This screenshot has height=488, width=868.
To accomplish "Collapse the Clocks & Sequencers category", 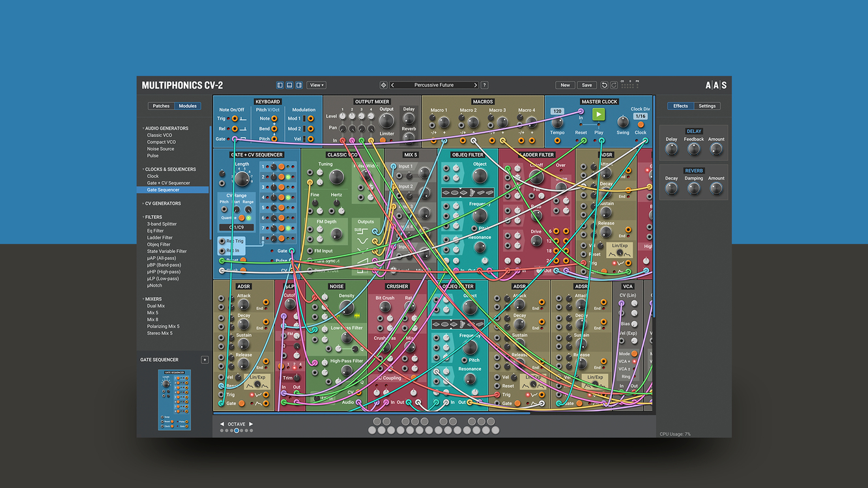I will 169,169.
